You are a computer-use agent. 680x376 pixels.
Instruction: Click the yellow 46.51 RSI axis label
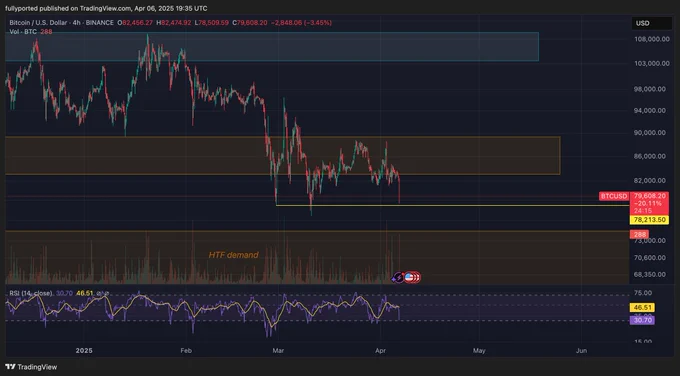tap(642, 307)
